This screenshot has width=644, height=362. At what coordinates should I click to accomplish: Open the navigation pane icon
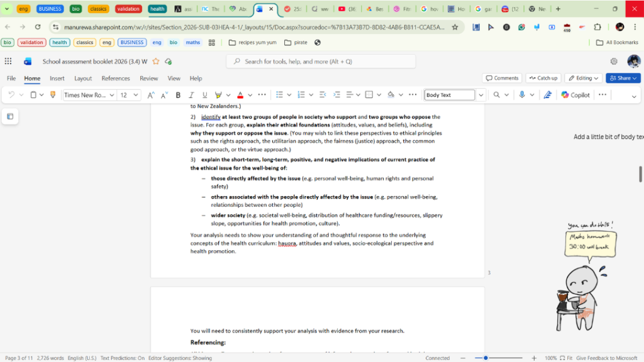(10, 116)
